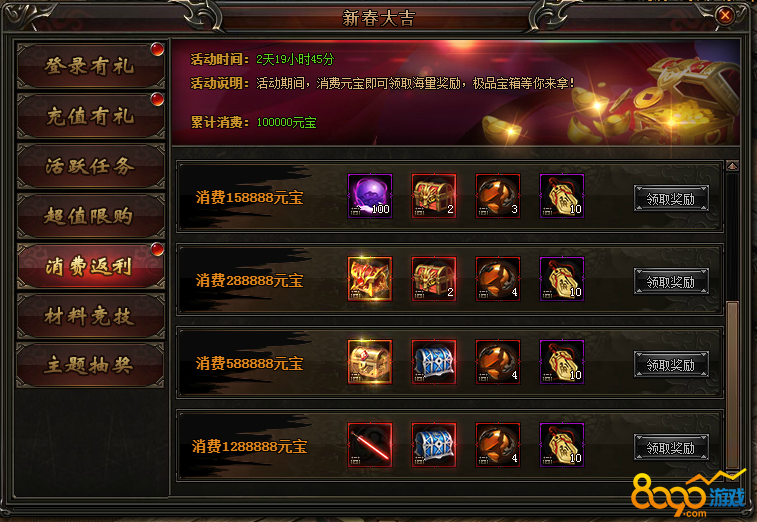Select the red sword reward icon
The height and width of the screenshot is (522, 757).
[x=370, y=445]
